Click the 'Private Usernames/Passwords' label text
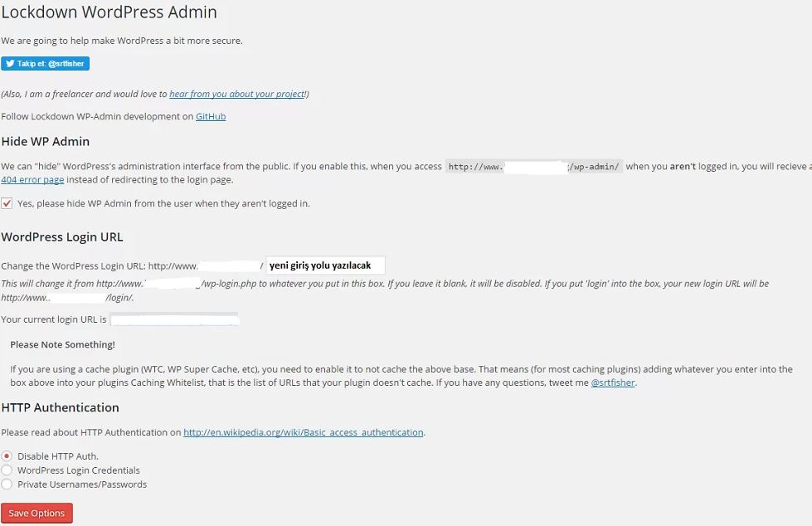Viewport: 812px width, 526px height. click(x=82, y=485)
